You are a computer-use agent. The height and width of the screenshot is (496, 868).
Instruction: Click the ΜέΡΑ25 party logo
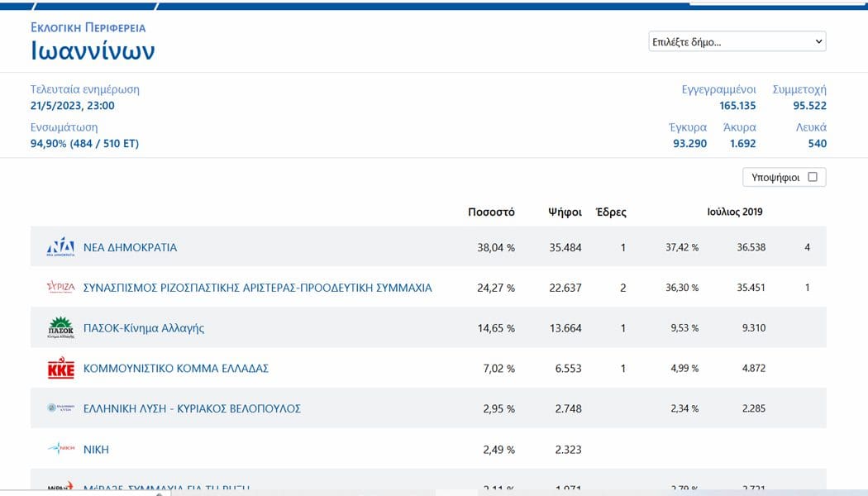[x=60, y=487]
